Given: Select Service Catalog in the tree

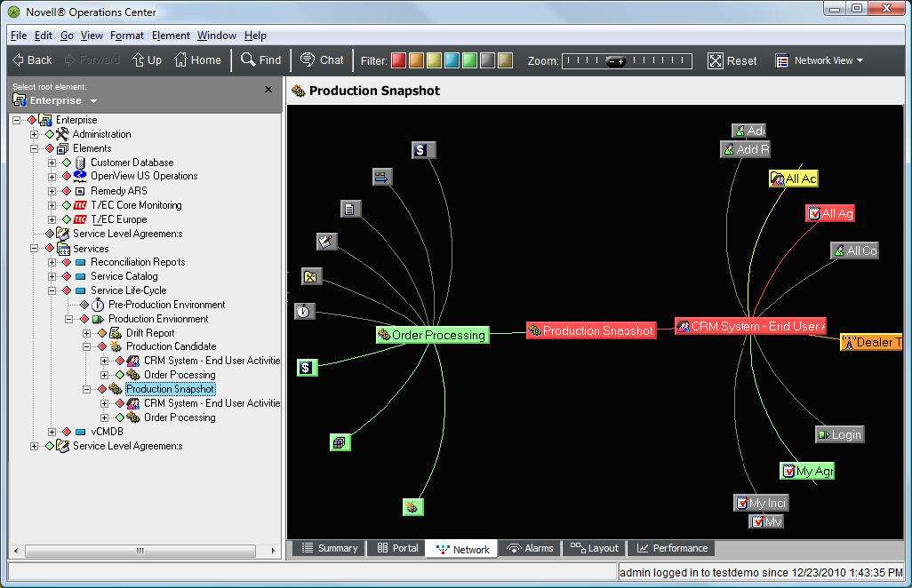Looking at the screenshot, I should 124,276.
